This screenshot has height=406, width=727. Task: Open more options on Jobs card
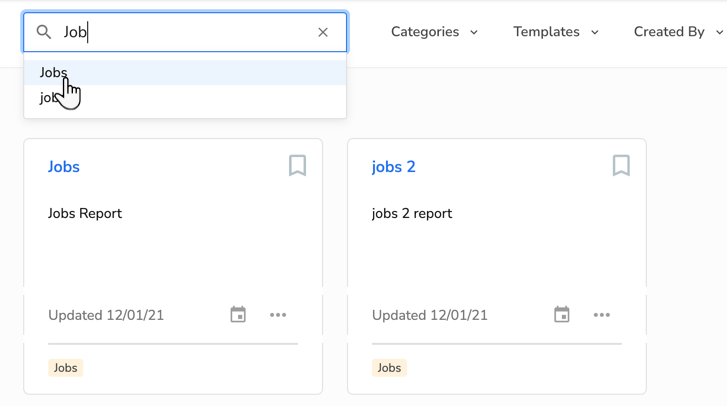tap(278, 315)
